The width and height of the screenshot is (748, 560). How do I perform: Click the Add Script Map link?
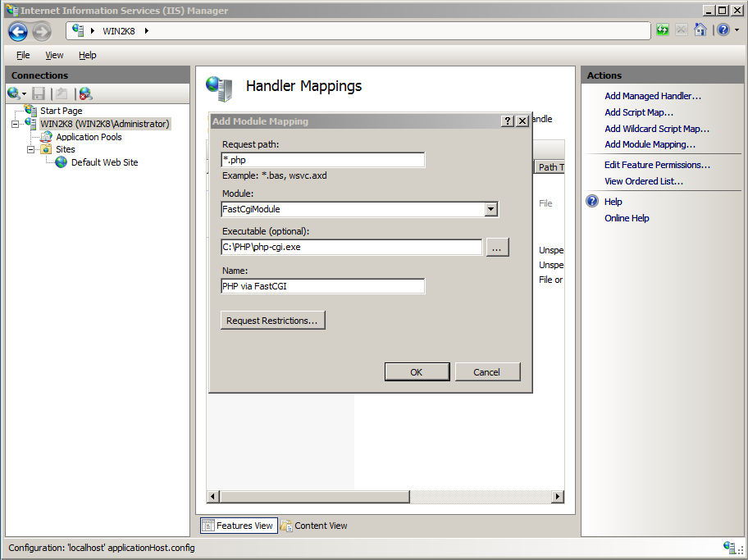click(x=638, y=112)
